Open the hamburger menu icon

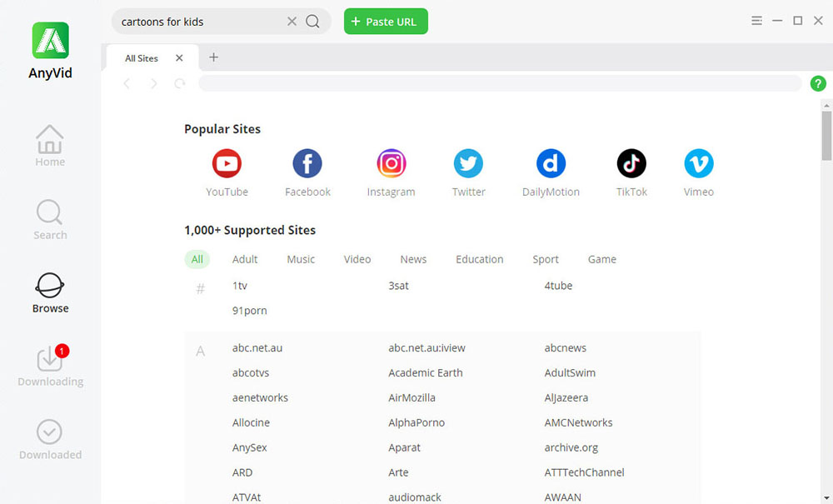[756, 21]
